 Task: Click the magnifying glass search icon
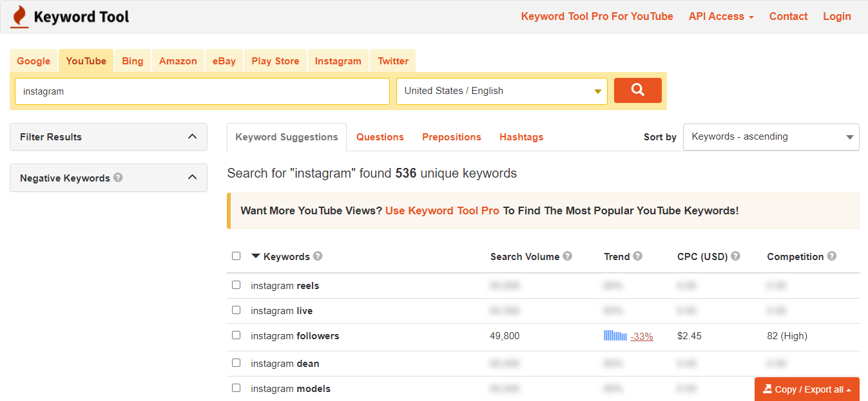(637, 90)
